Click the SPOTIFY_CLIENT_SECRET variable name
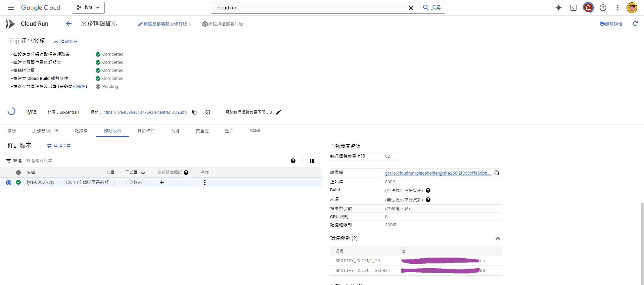Image resolution: width=644 pixels, height=285 pixels. (x=363, y=271)
